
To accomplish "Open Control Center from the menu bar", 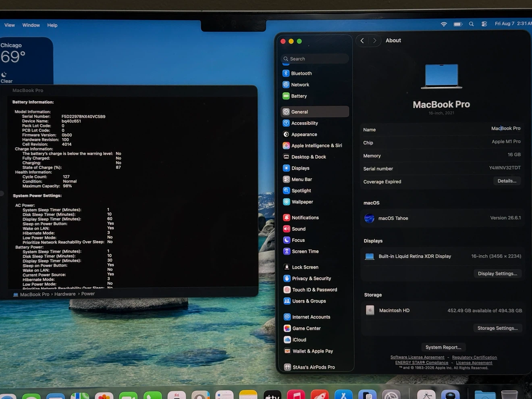I will 484,24.
